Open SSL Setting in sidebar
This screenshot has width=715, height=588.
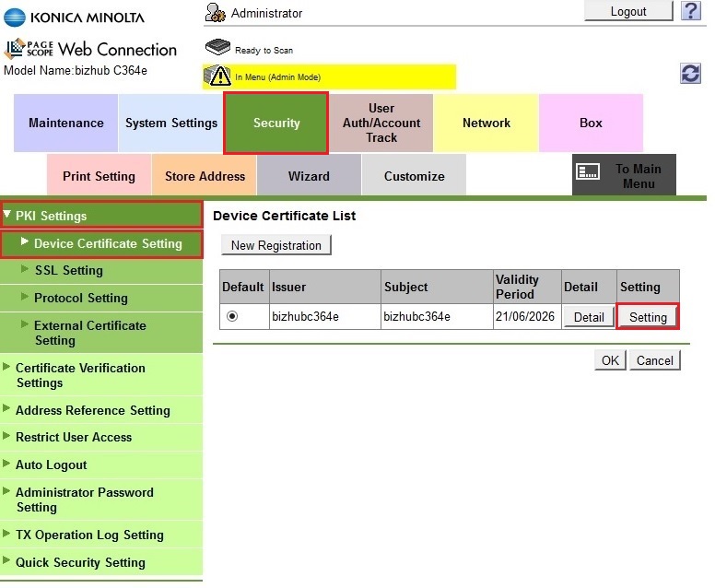[x=101, y=270]
